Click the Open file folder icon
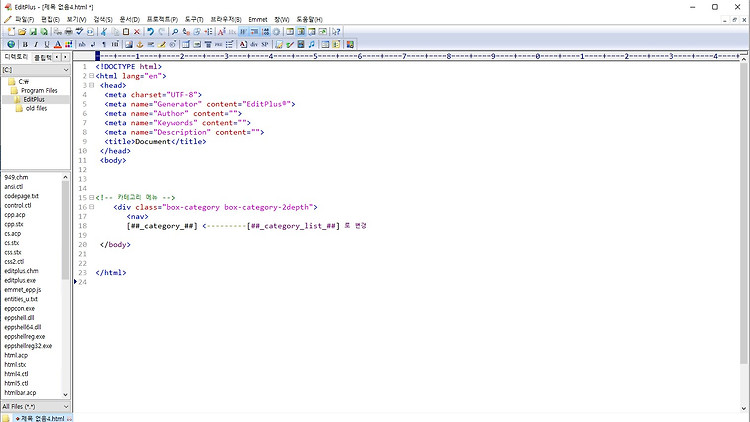Screen dimensions: 750x422 coord(22,32)
